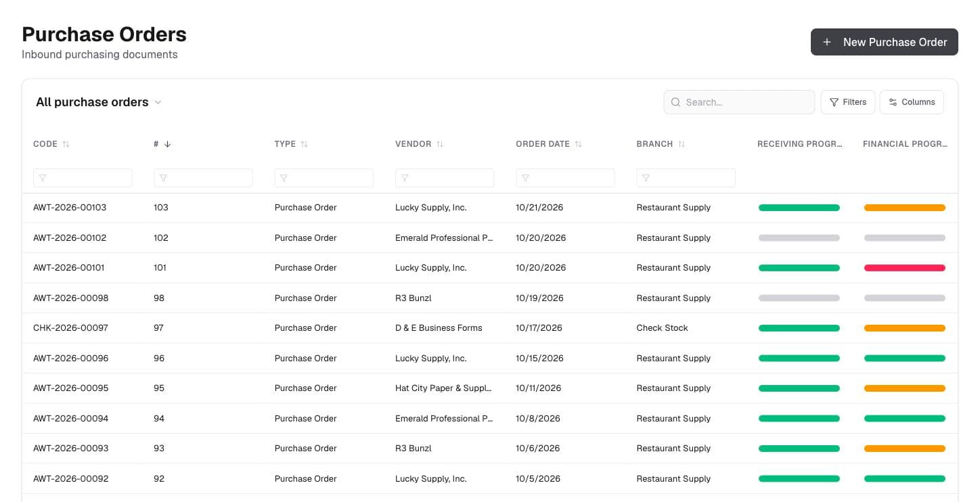Click the # column filter input
Image resolution: width=980 pixels, height=502 pixels.
coord(203,178)
